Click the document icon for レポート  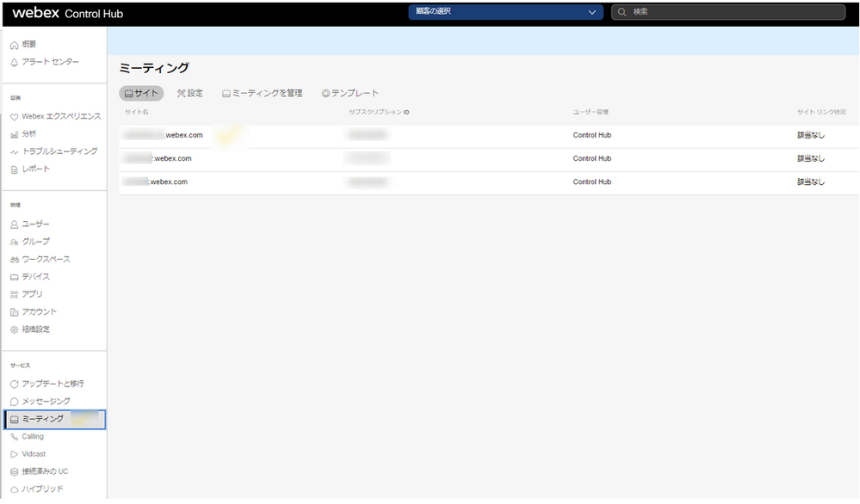point(15,169)
